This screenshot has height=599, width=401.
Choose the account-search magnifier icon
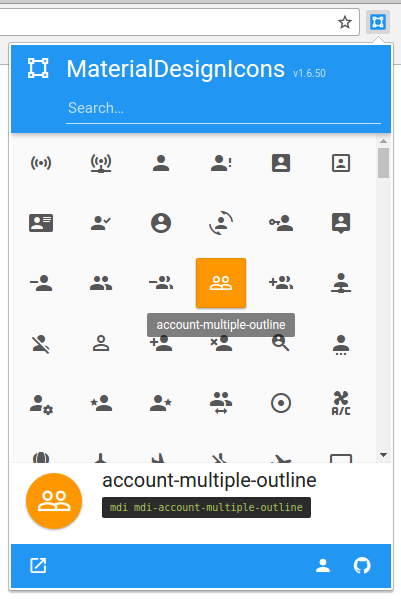point(281,343)
